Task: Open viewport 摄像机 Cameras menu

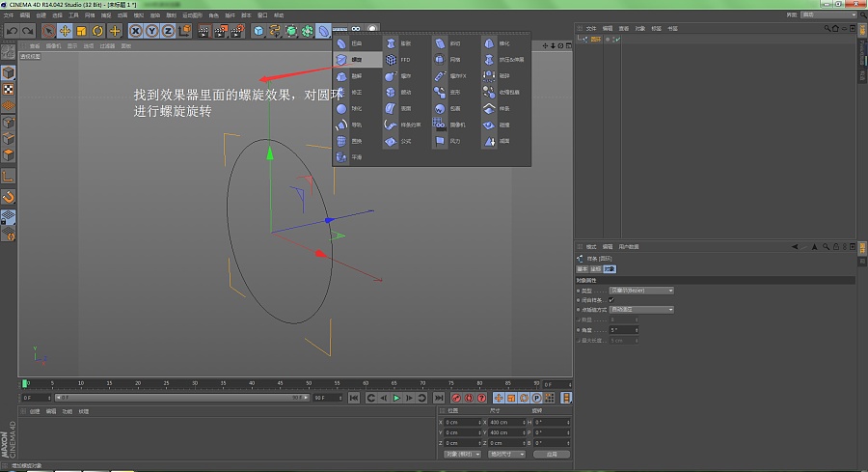Action: [x=53, y=46]
